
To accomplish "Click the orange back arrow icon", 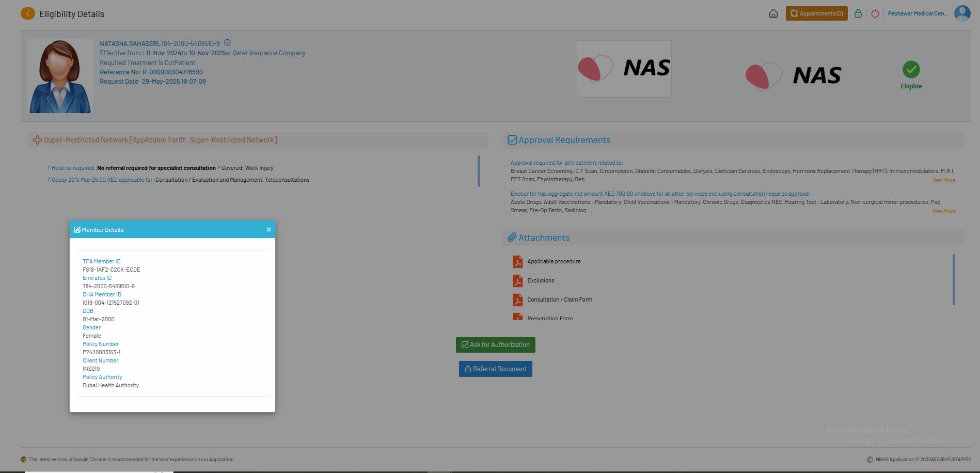I will [28, 14].
